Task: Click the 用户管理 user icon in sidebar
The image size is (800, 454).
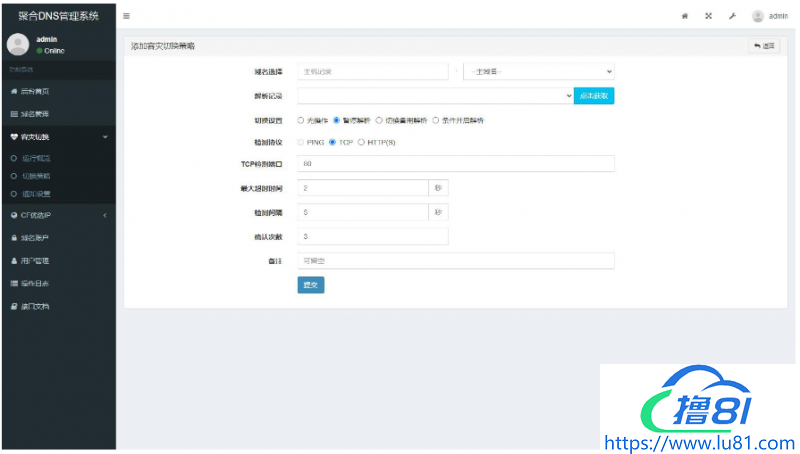Action: point(14,260)
